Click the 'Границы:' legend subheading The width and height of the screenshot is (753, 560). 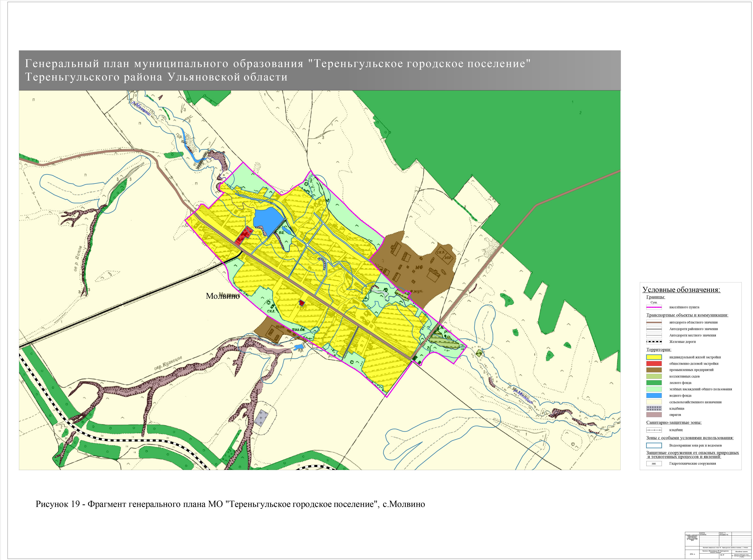point(656,297)
